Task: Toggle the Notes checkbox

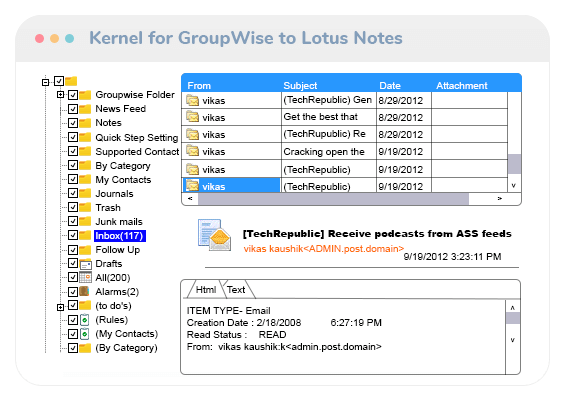Action: (73, 123)
